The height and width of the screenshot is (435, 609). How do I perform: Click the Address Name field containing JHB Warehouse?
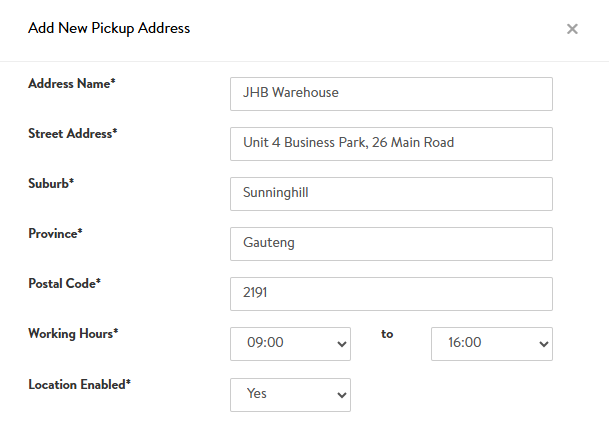[x=391, y=93]
